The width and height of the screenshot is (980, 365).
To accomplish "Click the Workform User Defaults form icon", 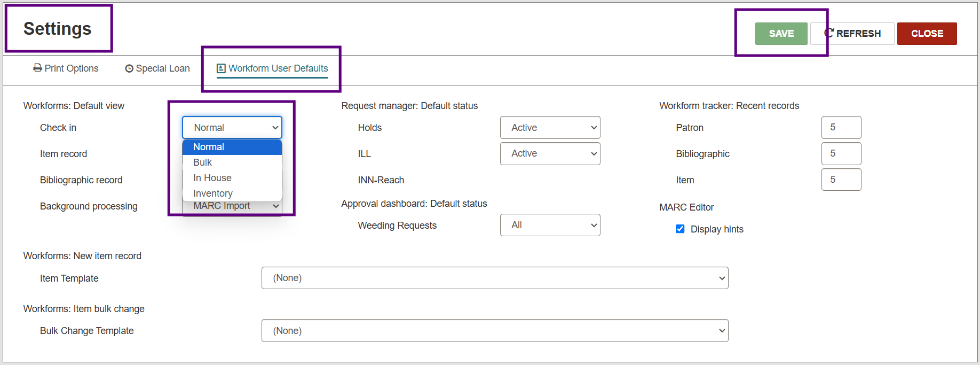I will (221, 68).
